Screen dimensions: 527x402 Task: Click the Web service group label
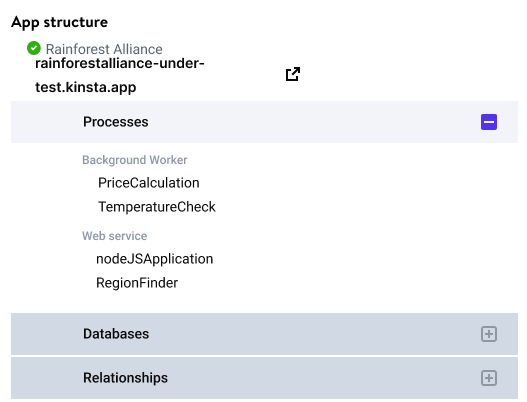(x=115, y=236)
